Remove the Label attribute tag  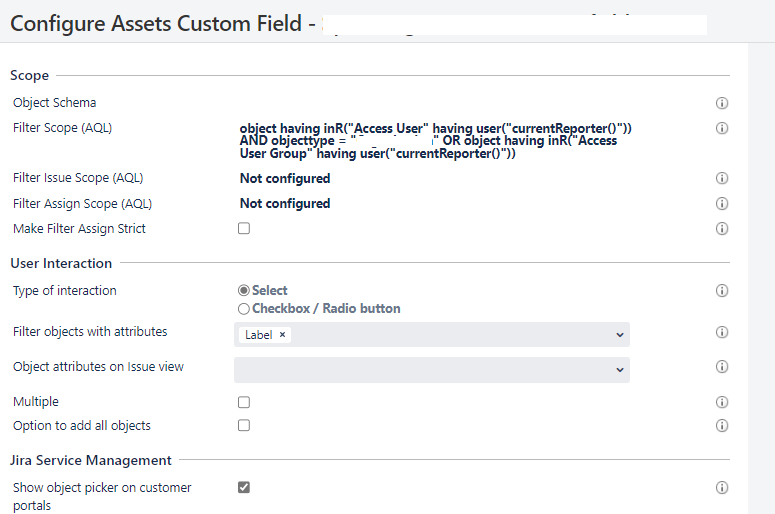pyautogui.click(x=282, y=335)
